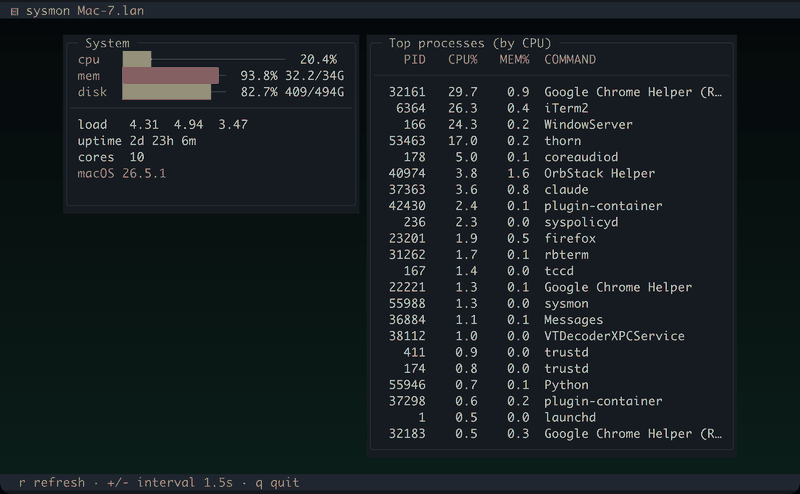The width and height of the screenshot is (800, 494).
Task: Click the COMMAND column header
Action: click(x=570, y=60)
